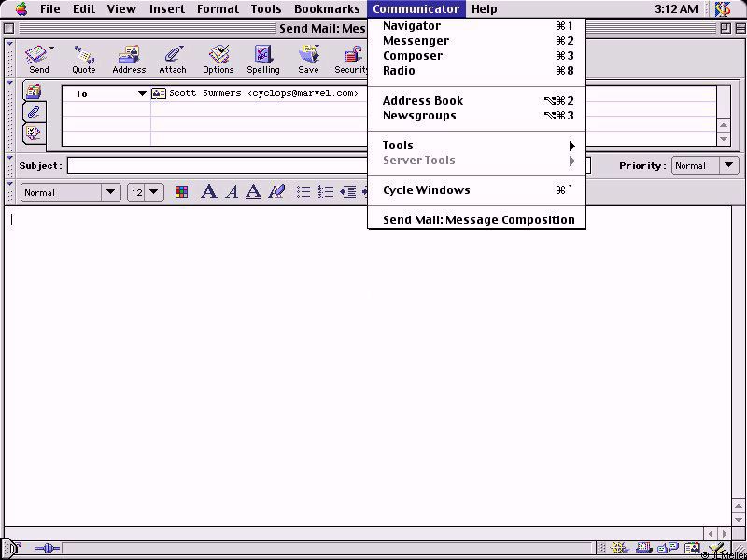Viewport: 747px width, 560px height.
Task: Open the paragraph style Normal dropdown
Action: click(71, 192)
